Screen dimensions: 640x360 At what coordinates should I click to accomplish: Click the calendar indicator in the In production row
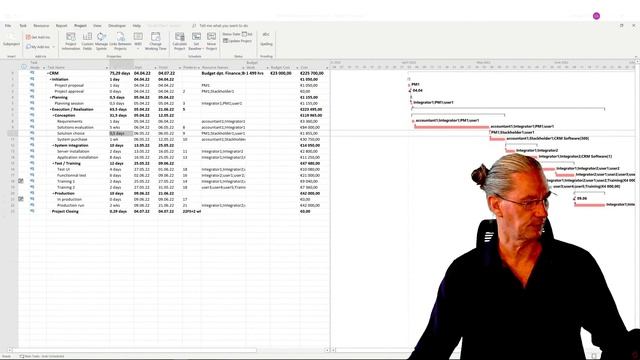(21, 199)
